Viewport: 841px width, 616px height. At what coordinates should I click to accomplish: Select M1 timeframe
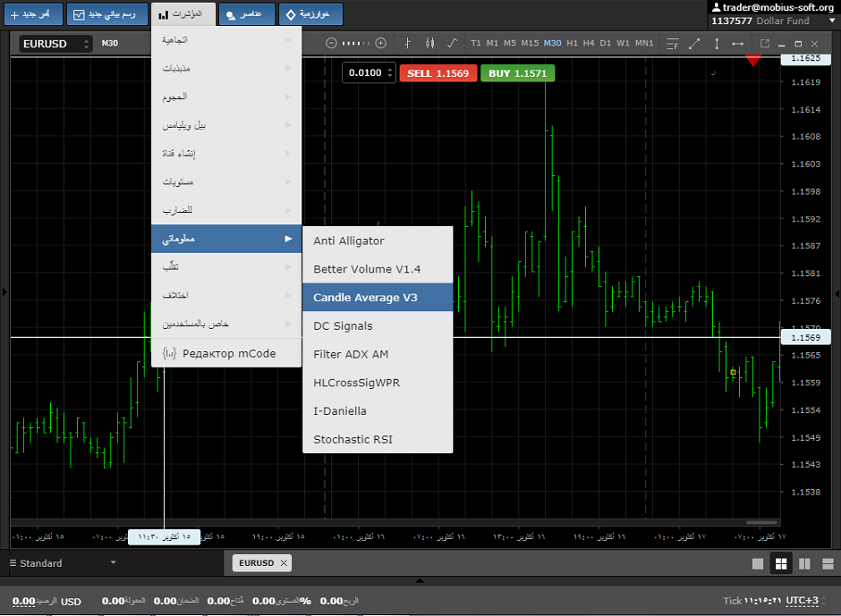click(492, 44)
